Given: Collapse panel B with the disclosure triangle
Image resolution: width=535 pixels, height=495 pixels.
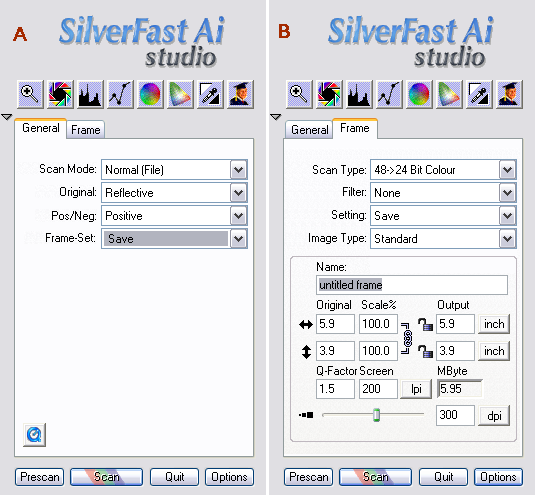Looking at the screenshot, I should click(275, 117).
